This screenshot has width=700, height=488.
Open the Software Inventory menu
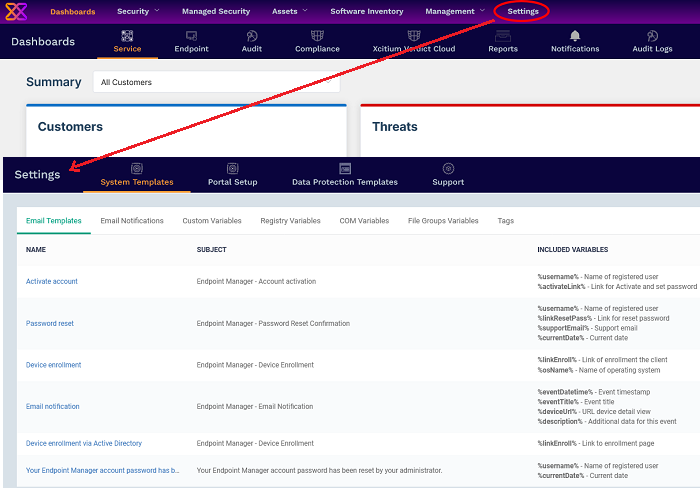pyautogui.click(x=367, y=12)
